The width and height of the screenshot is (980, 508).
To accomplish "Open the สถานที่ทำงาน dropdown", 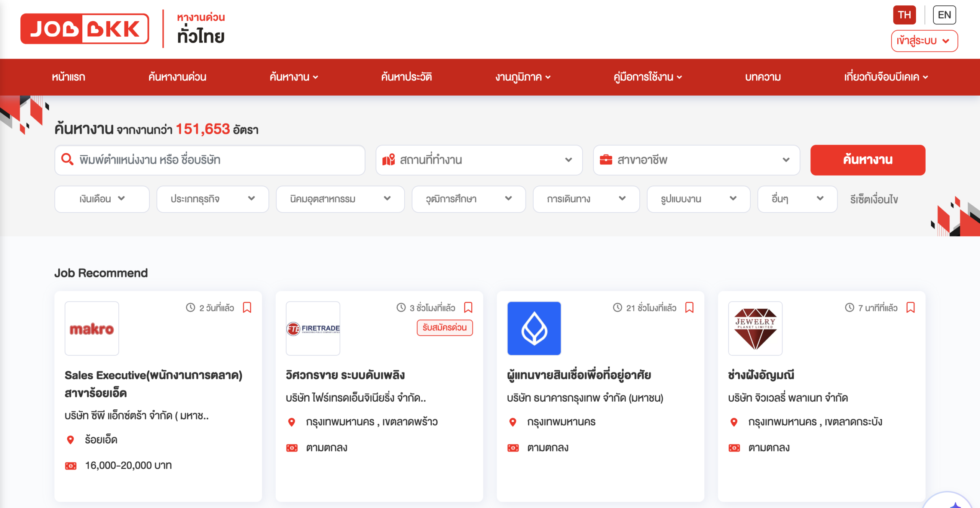I will point(479,160).
